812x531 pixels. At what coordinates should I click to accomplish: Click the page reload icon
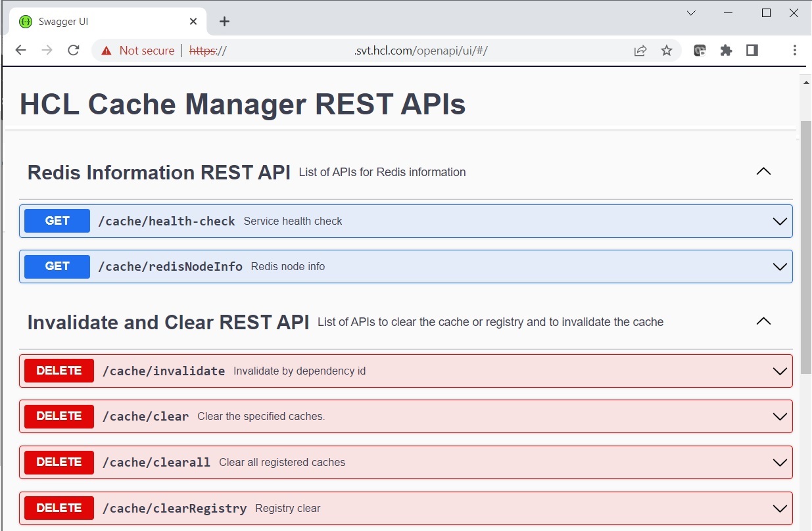[74, 51]
